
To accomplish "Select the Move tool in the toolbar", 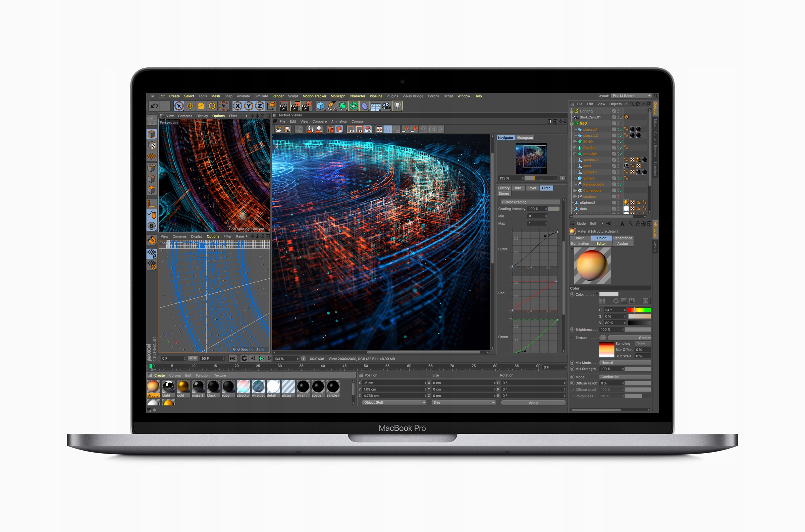I will pos(190,106).
